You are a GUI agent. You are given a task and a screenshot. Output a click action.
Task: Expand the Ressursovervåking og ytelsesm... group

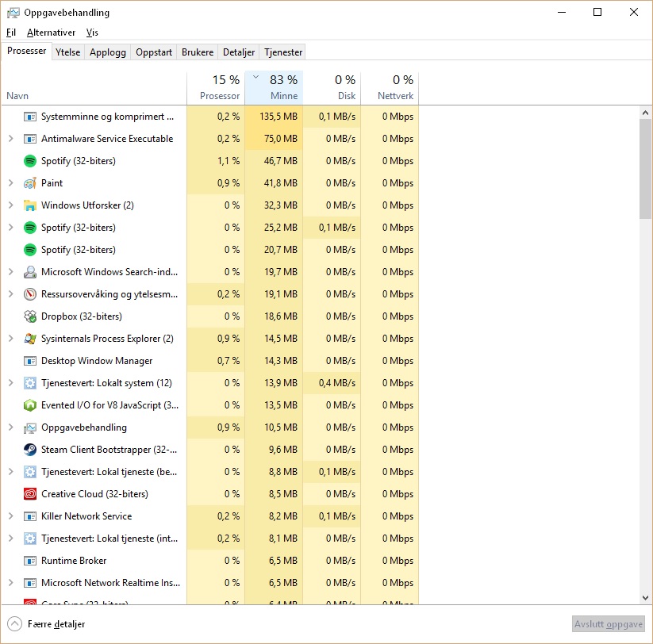tap(11, 294)
